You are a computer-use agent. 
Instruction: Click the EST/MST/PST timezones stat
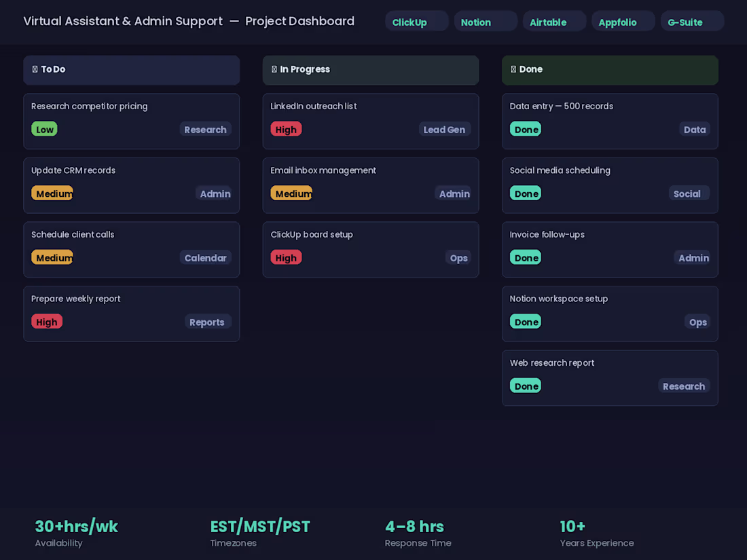click(260, 534)
